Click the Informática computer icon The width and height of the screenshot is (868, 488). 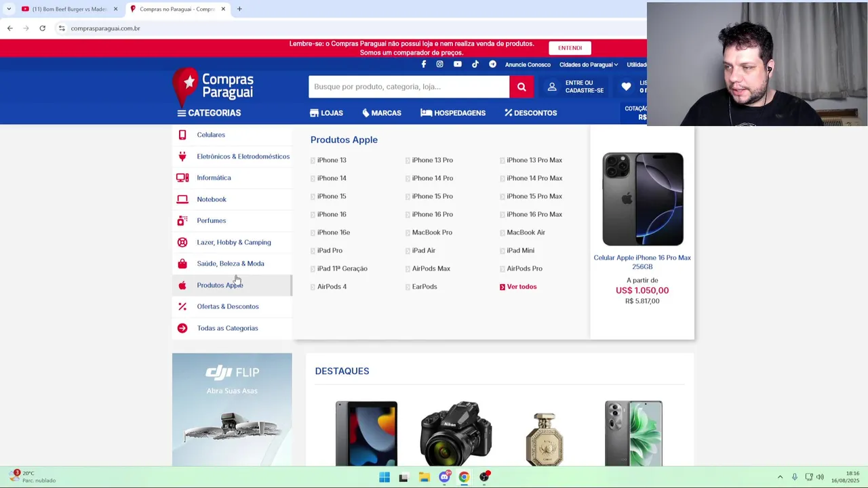click(x=182, y=178)
